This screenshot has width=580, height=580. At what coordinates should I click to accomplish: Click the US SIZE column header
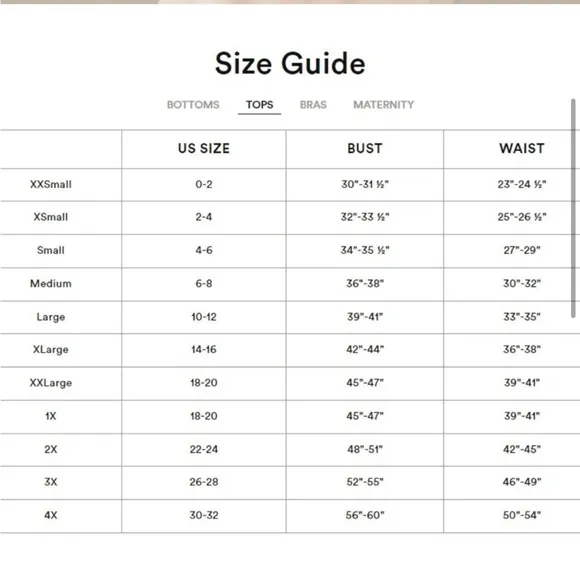(203, 148)
